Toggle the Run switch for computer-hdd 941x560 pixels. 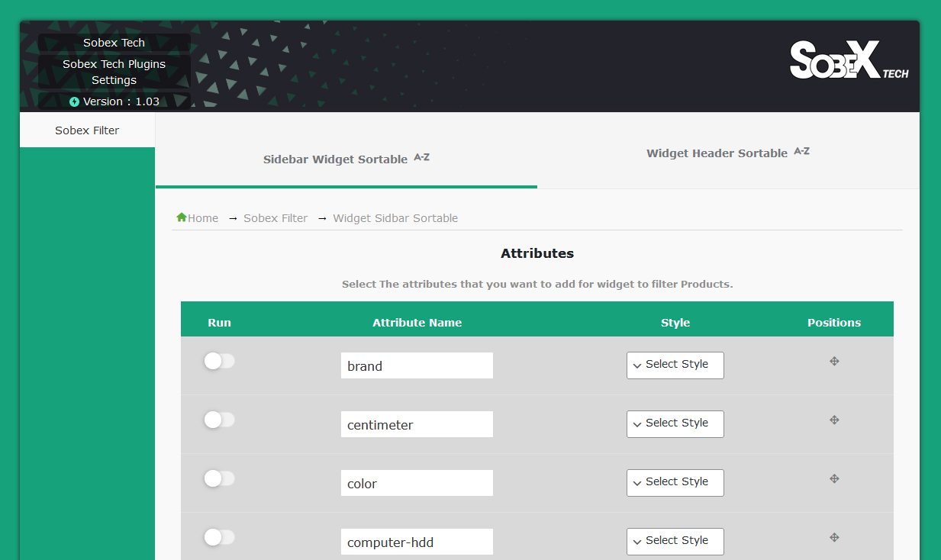coord(219,537)
